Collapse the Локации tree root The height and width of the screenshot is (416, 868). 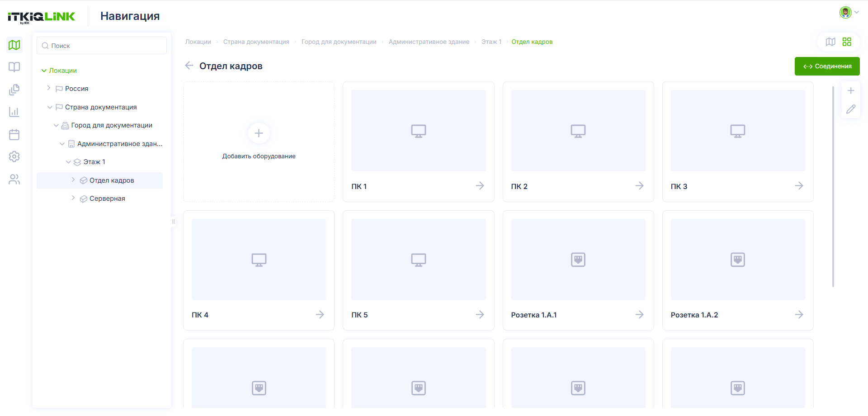[44, 71]
